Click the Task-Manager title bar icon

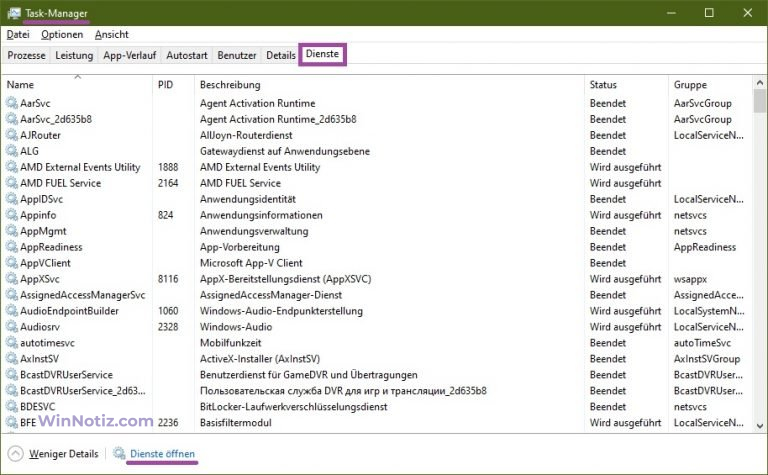tap(13, 13)
